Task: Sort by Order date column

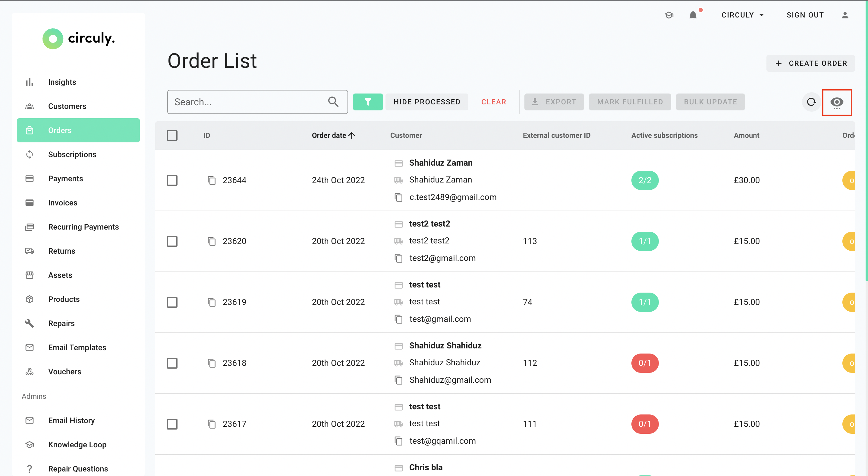Action: [333, 135]
